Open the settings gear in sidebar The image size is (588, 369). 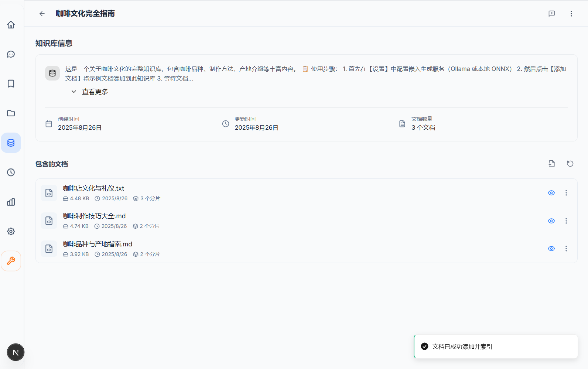(x=11, y=232)
